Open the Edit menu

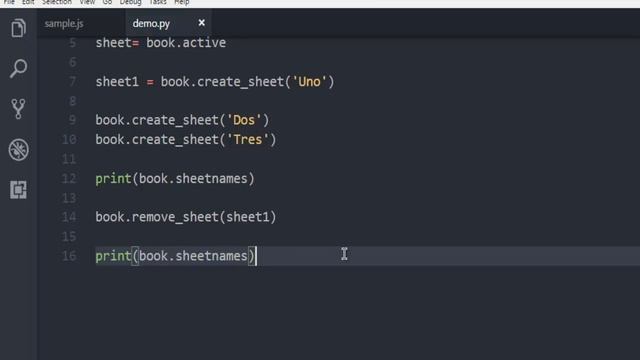[x=28, y=2]
